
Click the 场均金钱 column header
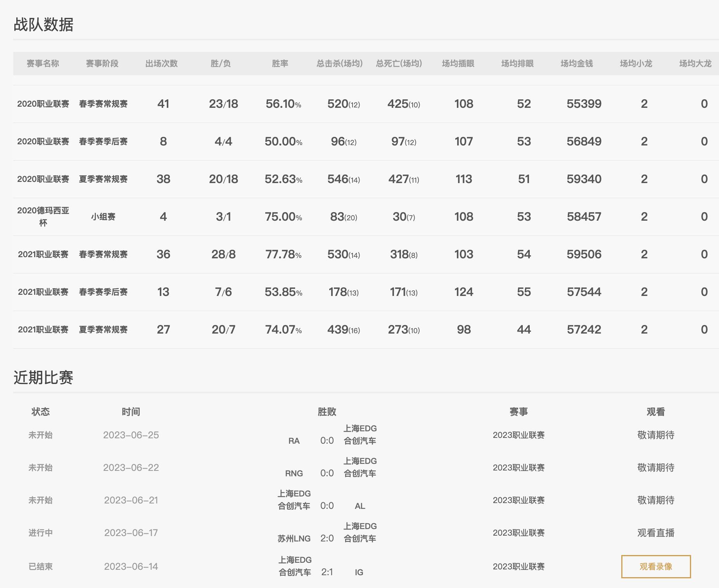click(577, 64)
